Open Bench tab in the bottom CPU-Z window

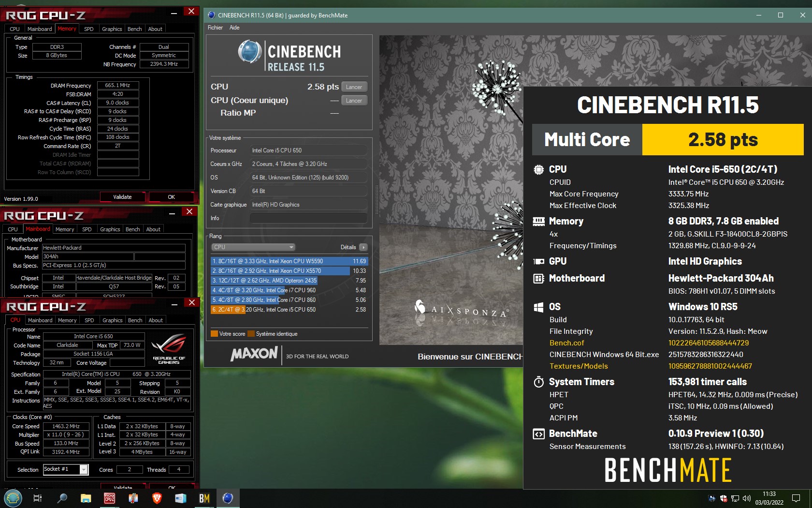pos(135,320)
